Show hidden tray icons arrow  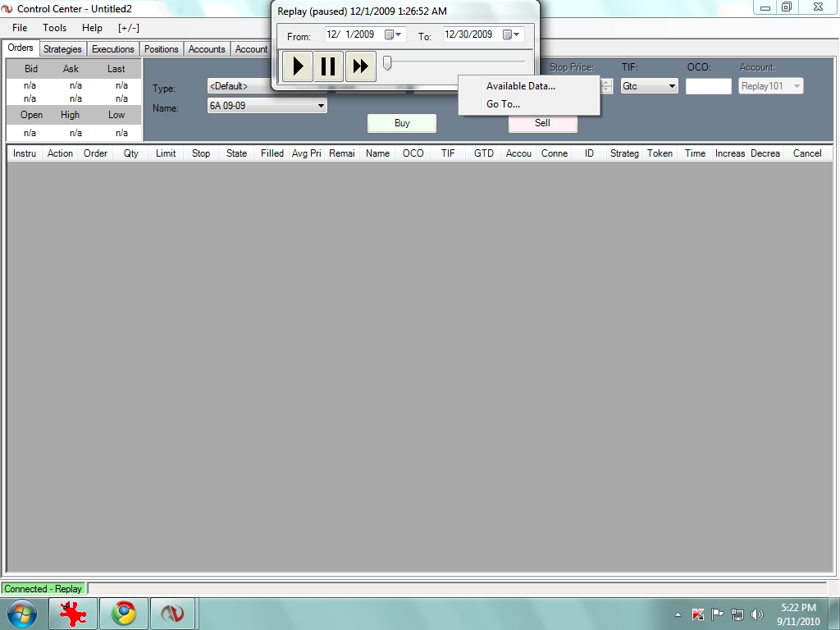click(678, 614)
